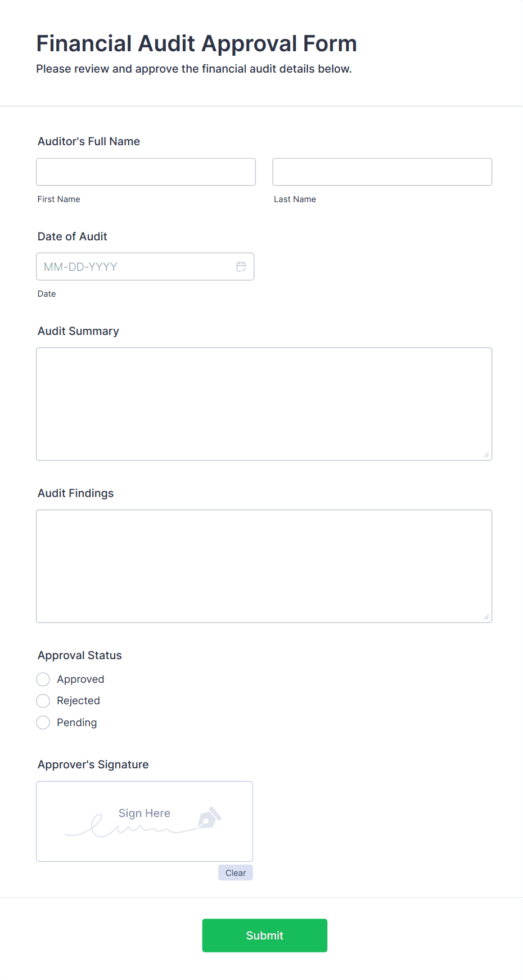Click the Approval Status label
523x980 pixels.
tap(80, 655)
